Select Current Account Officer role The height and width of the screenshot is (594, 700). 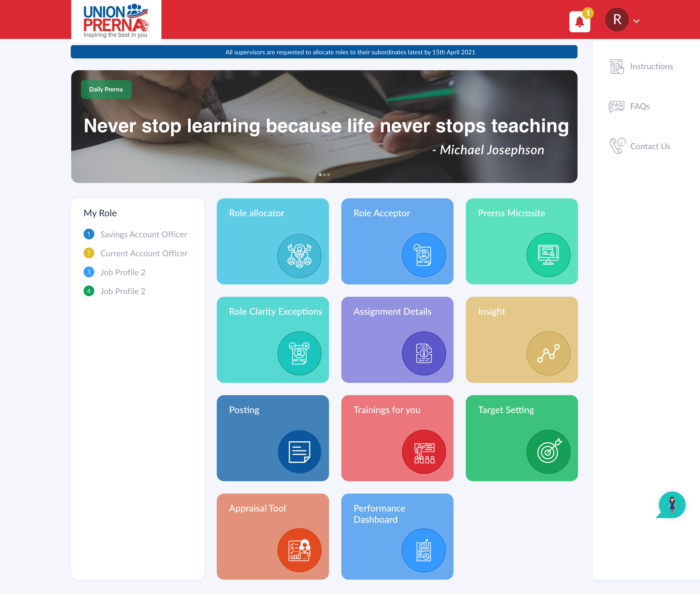point(143,253)
